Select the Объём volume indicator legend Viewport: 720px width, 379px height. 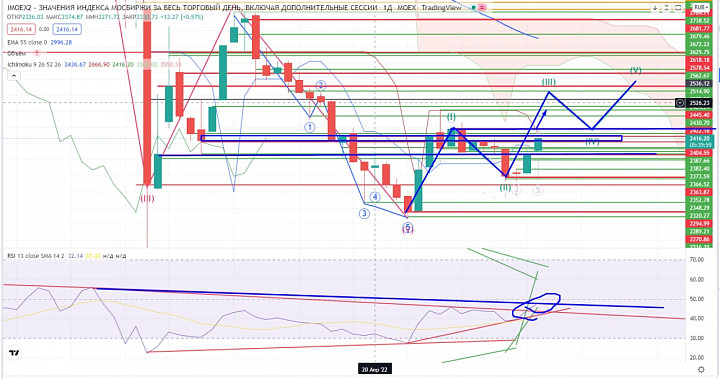click(x=17, y=53)
